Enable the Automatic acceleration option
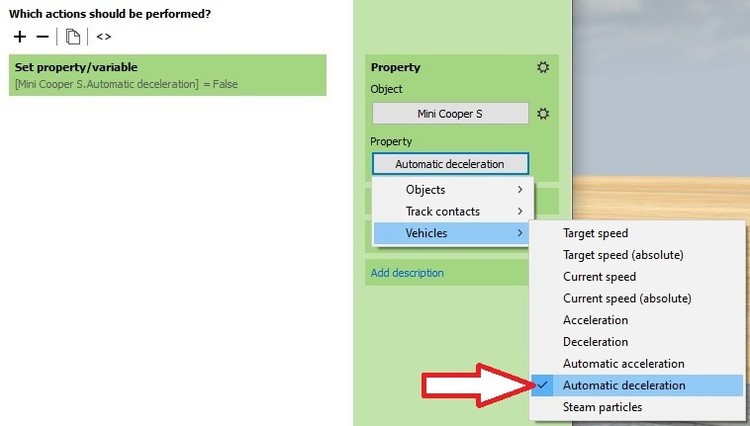The image size is (750, 426). click(624, 364)
